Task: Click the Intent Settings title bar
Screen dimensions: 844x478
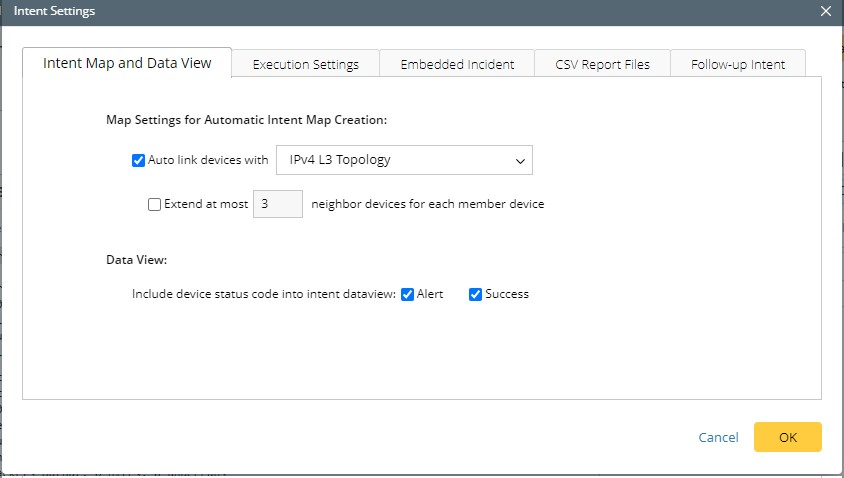Action: (400, 11)
